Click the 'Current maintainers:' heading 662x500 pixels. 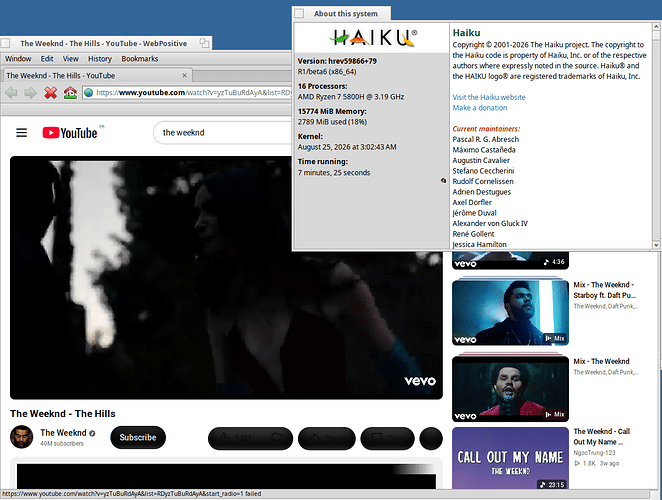coord(486,129)
